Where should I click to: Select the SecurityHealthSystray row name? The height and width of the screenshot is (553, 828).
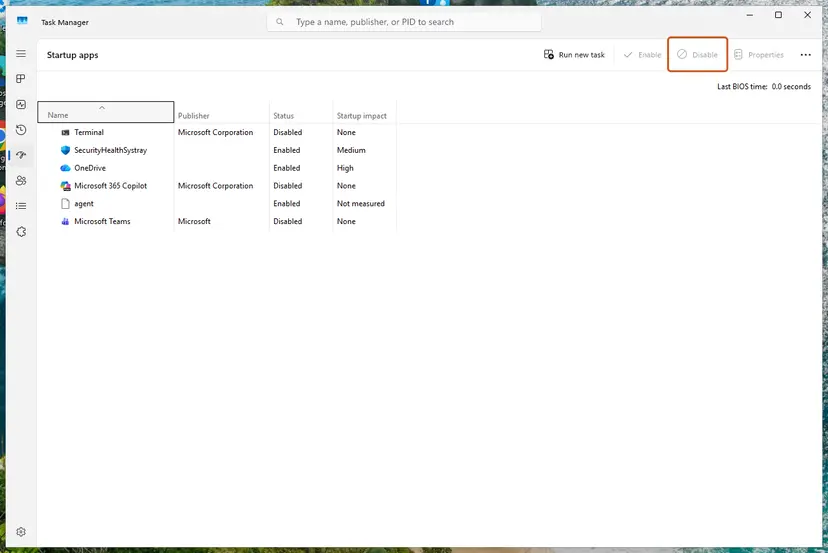(110, 150)
